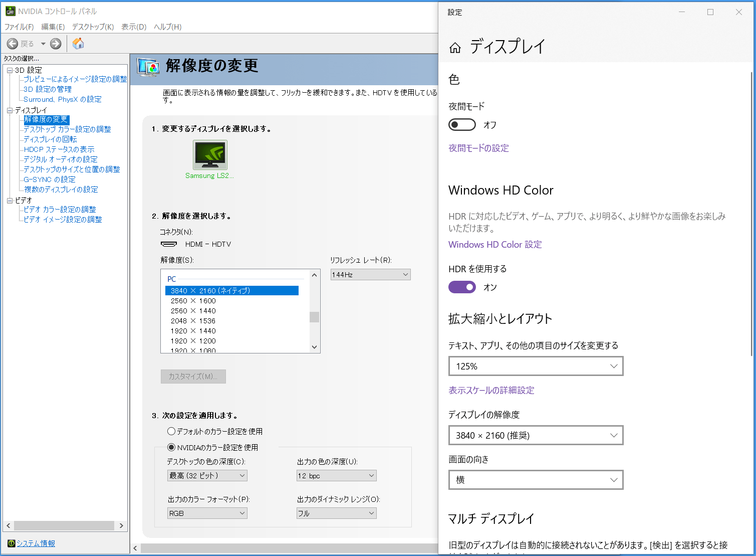Toggle 夜間モード switch in Settings
The height and width of the screenshot is (556, 756).
click(x=462, y=125)
